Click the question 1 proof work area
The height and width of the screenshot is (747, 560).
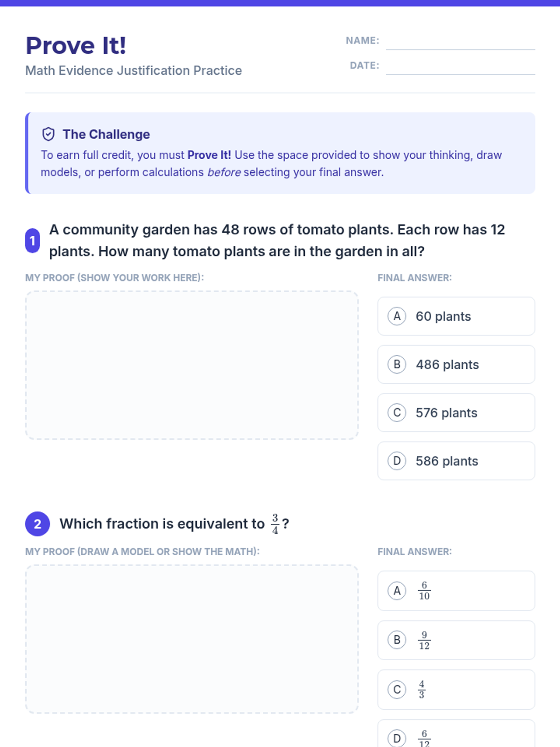coord(192,365)
